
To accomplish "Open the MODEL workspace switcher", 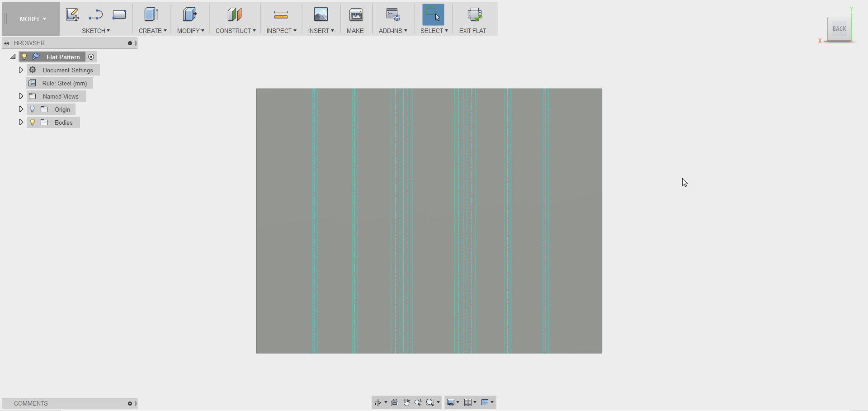I will pos(33,19).
